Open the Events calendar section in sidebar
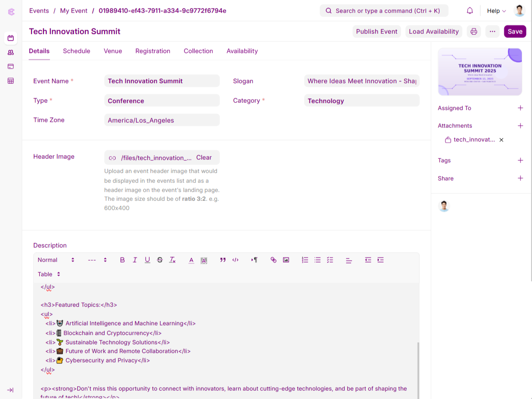532x399 pixels. tap(10, 38)
